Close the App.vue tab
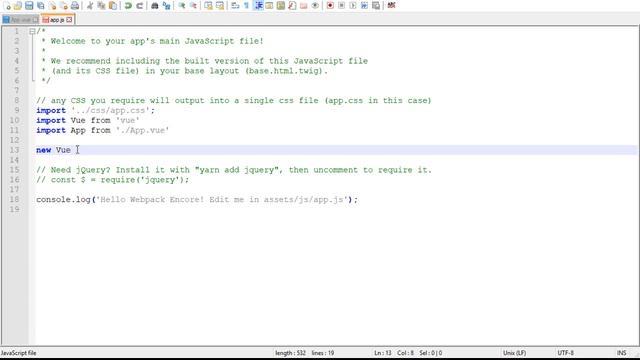 coord(35,20)
